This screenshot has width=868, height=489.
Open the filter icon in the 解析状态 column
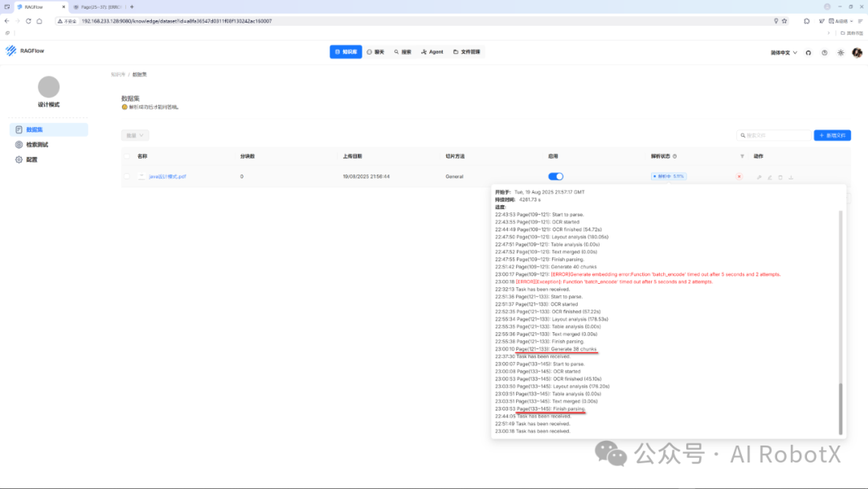(742, 156)
